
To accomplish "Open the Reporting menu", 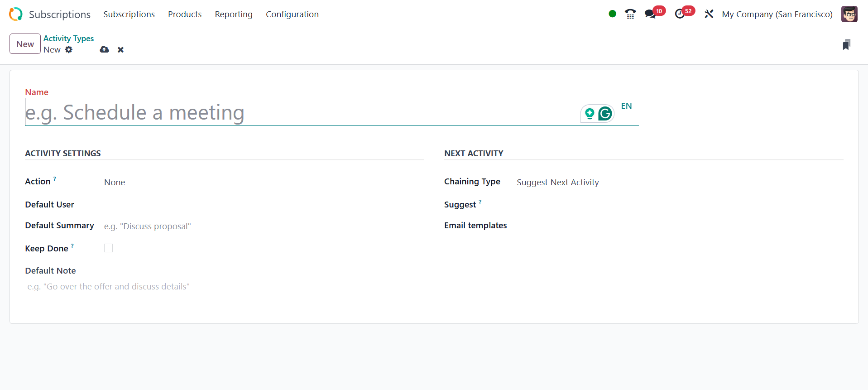I will pos(234,14).
